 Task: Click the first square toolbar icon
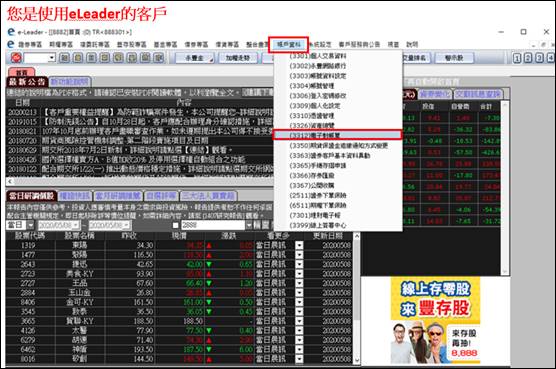pos(64,58)
